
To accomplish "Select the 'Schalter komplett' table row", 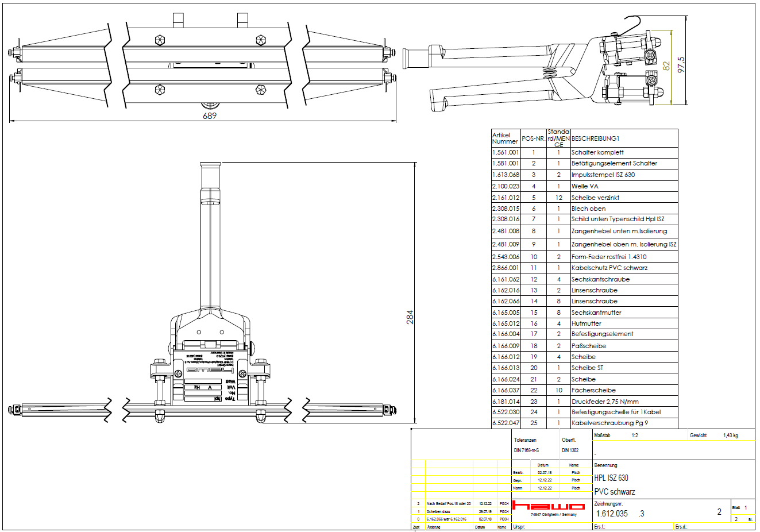I will pos(597,152).
